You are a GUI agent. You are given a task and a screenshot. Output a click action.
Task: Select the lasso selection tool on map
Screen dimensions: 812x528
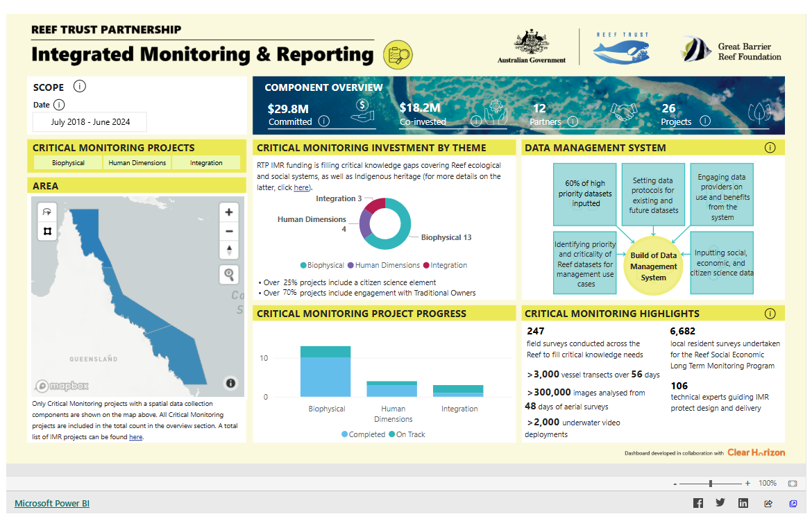point(47,212)
